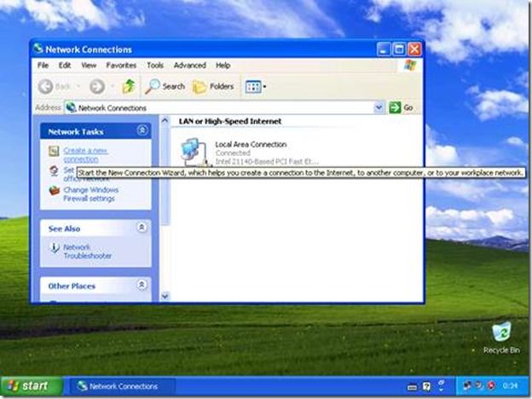
Task: Click the Network Troubleshooter info icon
Action: pyautogui.click(x=54, y=248)
